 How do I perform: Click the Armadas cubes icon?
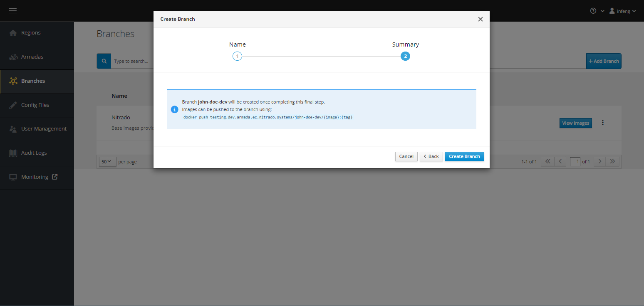pos(13,57)
